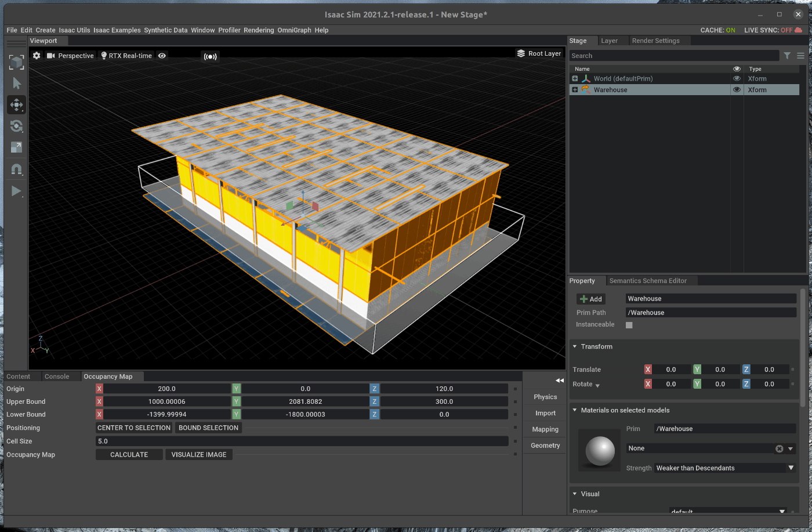This screenshot has height=532, width=812.
Task: Open the OmniGraph menu
Action: [294, 30]
